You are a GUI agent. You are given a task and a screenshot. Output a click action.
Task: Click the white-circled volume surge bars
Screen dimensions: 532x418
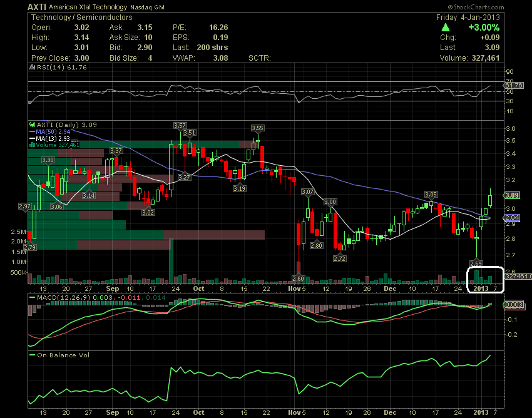coord(484,275)
